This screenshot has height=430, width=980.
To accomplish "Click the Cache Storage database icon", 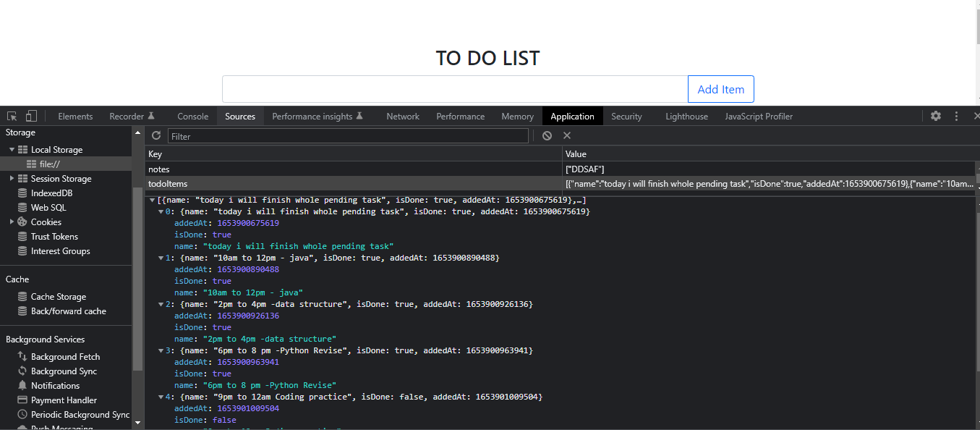I will (23, 297).
